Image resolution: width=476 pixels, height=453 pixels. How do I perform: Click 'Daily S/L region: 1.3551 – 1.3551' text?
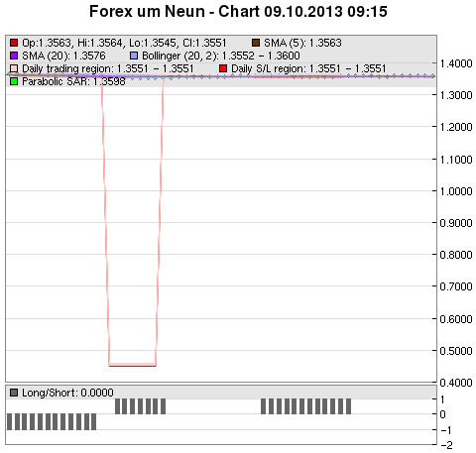click(x=308, y=68)
